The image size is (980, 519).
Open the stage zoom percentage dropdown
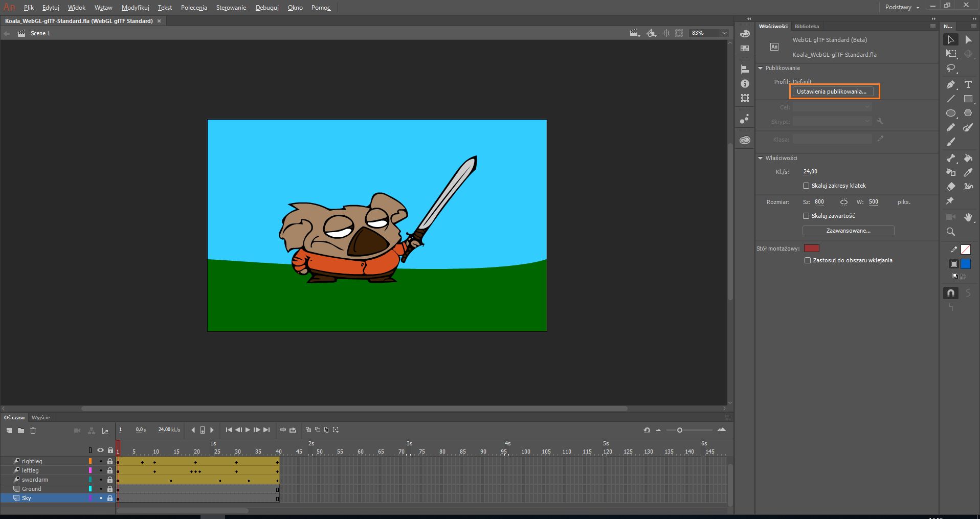(x=724, y=33)
